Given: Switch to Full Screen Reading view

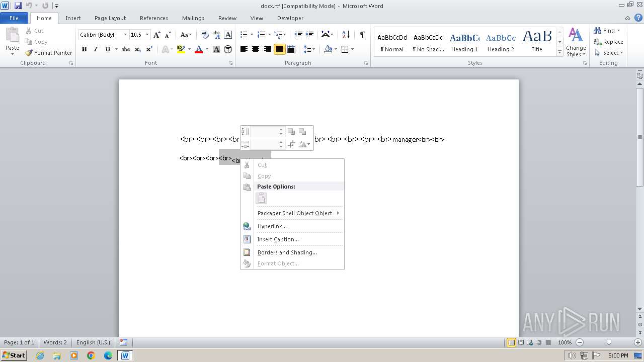Looking at the screenshot, I should pos(521,342).
